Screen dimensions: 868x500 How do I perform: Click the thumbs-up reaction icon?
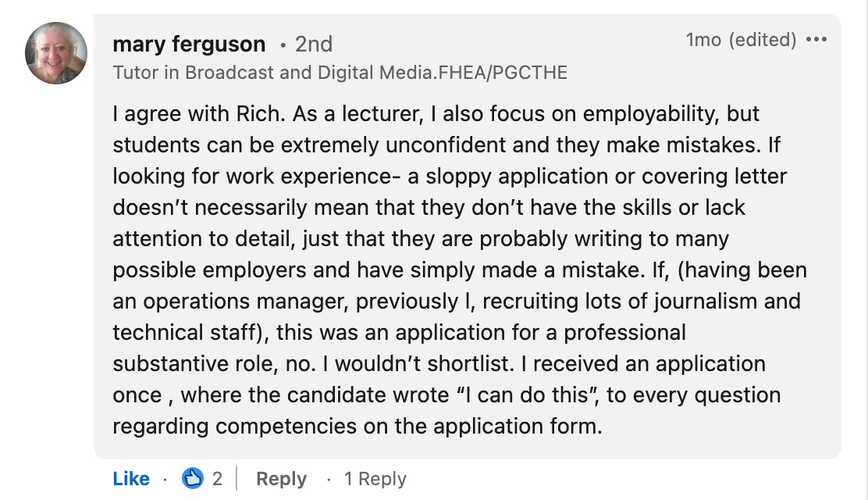[192, 478]
